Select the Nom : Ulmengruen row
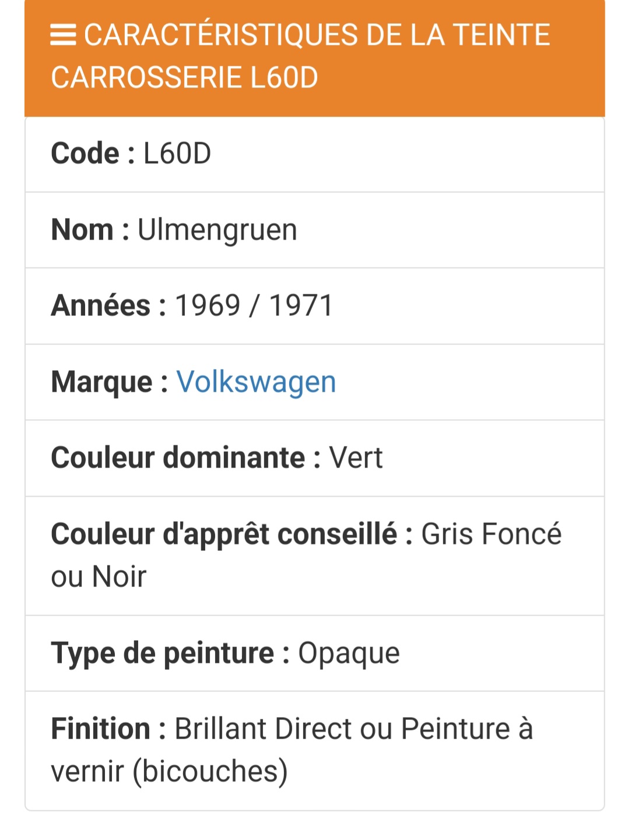 tap(314, 230)
